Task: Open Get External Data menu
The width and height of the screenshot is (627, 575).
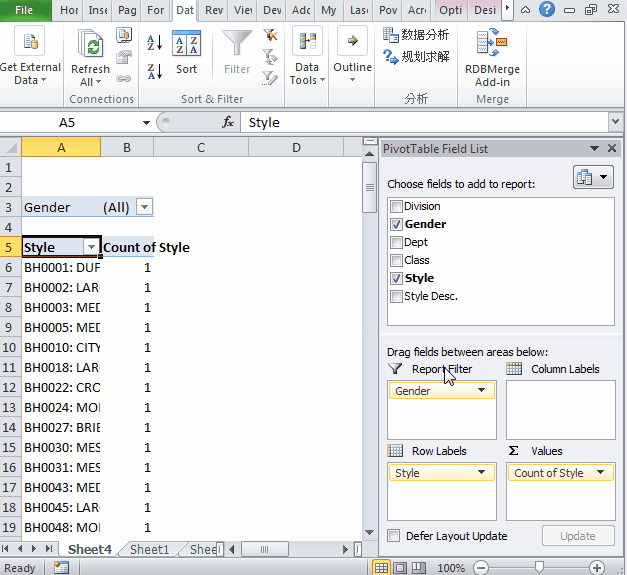Action: point(30,56)
